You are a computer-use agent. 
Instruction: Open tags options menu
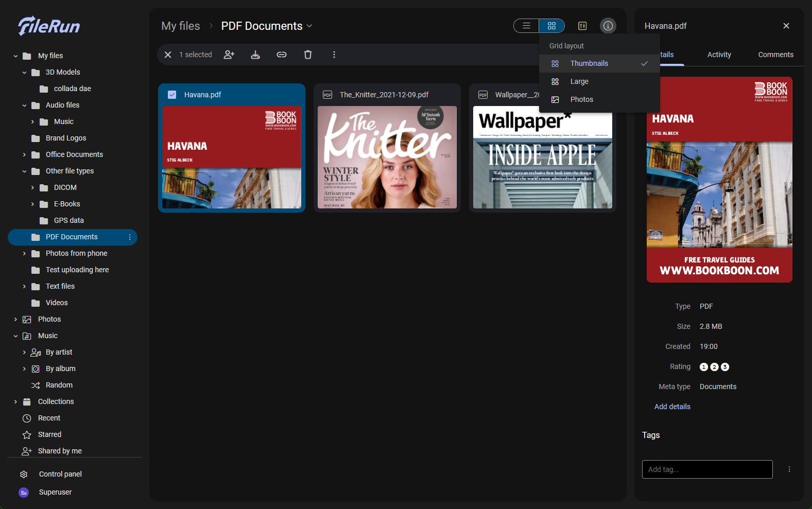coord(789,469)
